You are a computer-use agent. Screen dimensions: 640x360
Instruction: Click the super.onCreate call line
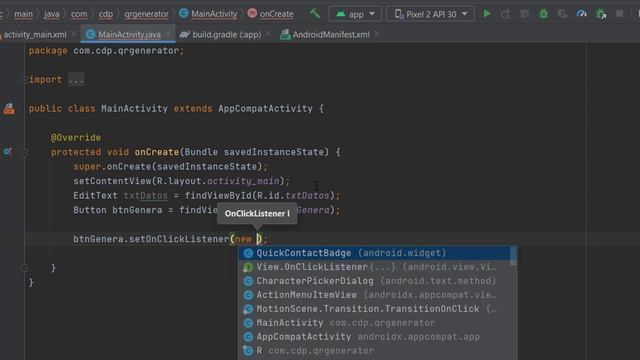coord(171,167)
